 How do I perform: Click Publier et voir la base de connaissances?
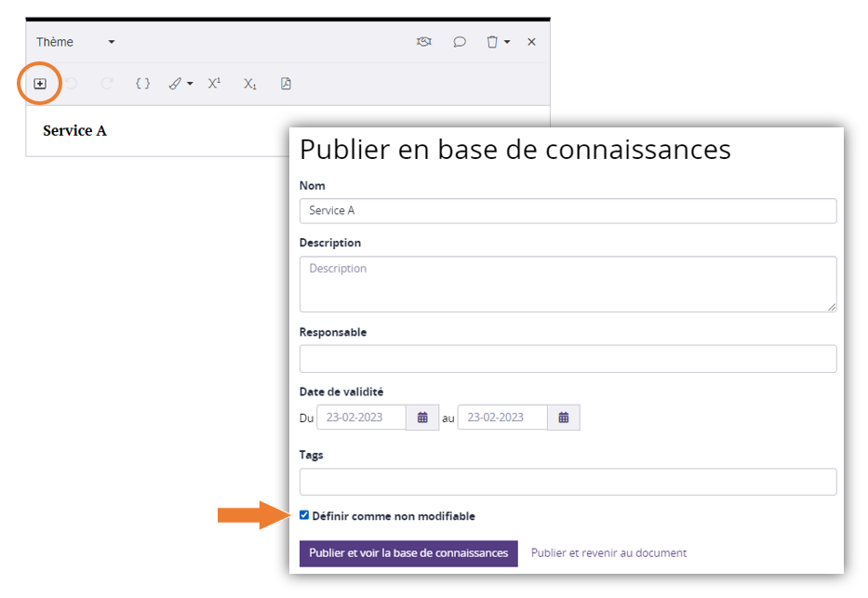pos(408,552)
